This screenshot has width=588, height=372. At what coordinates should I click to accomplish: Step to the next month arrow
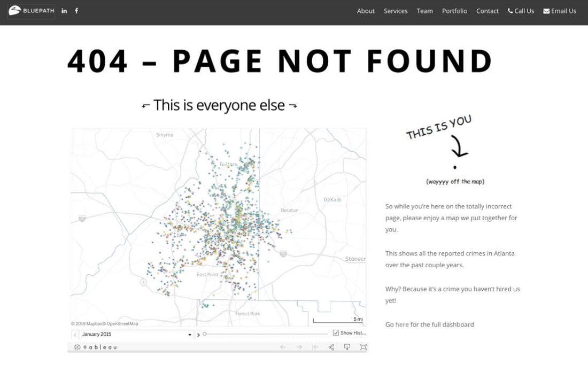198,335
